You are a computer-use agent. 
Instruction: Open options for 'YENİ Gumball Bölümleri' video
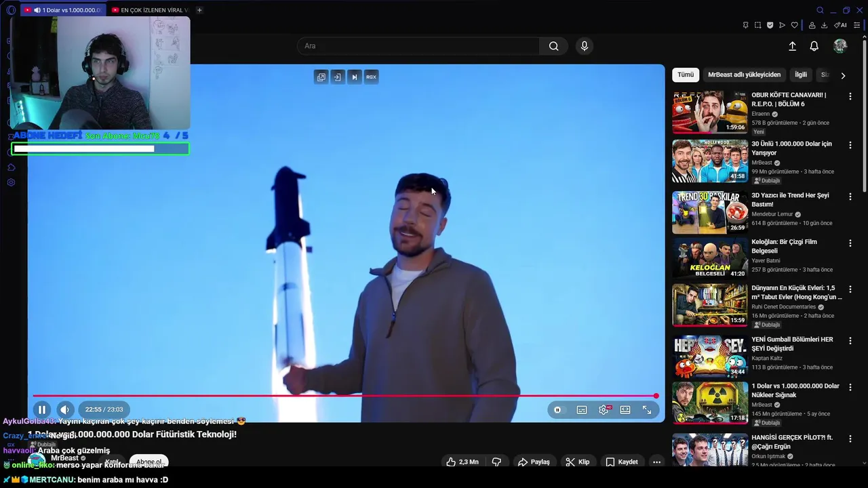pos(850,341)
